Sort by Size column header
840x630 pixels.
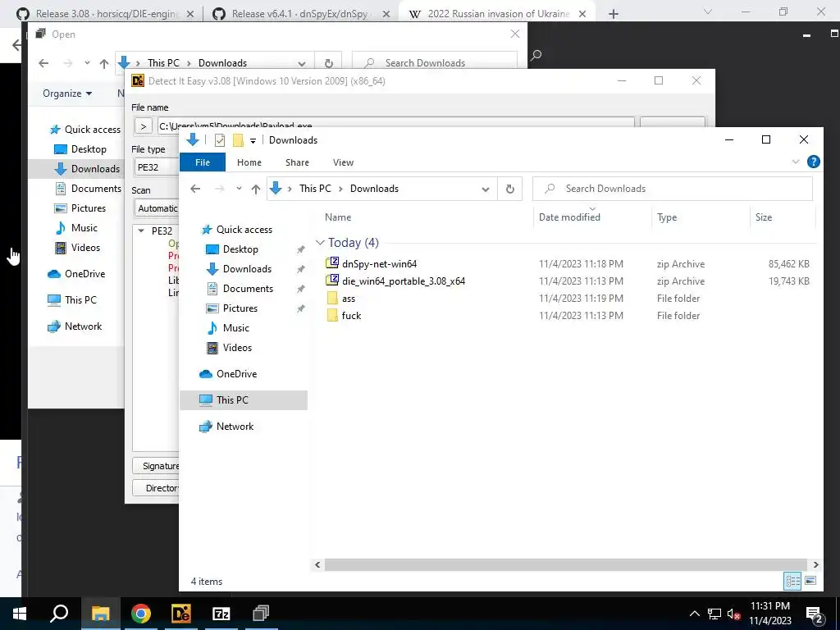[764, 217]
